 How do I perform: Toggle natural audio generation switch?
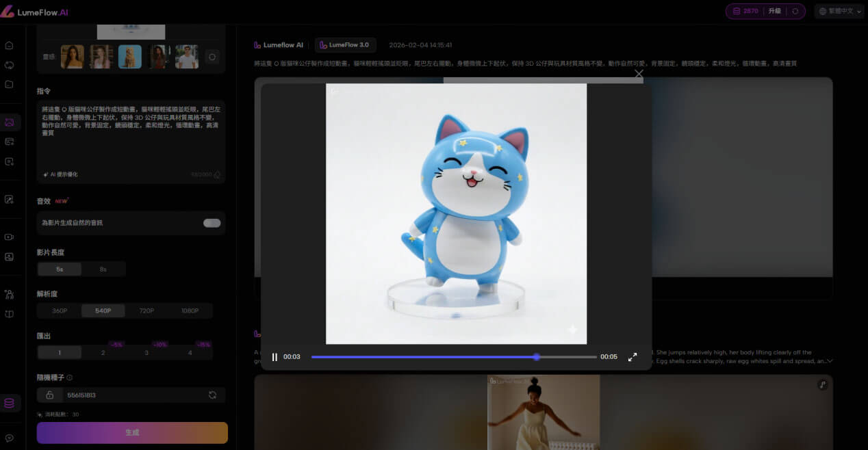(212, 223)
